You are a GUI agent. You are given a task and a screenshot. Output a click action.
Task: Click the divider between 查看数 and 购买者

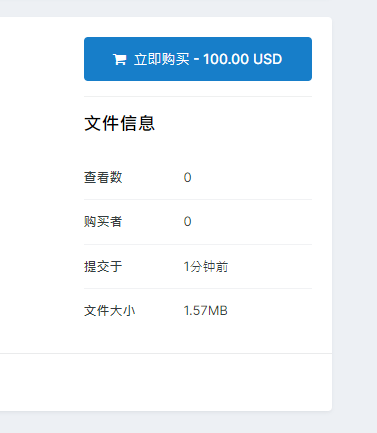(198, 200)
